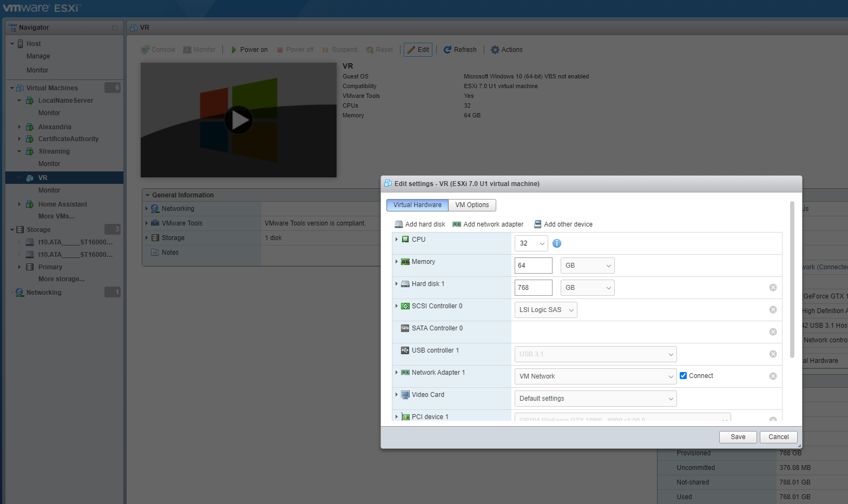Click the Alexandria VM icon
Image resolution: width=848 pixels, height=504 pixels.
(30, 127)
